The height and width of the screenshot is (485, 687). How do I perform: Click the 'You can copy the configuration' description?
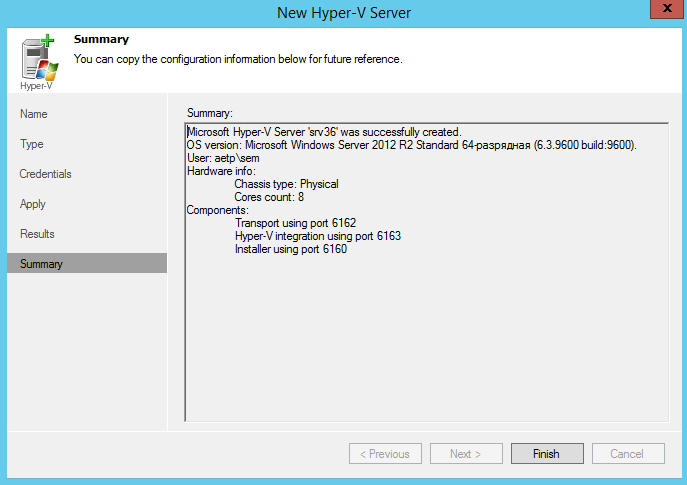pyautogui.click(x=238, y=59)
